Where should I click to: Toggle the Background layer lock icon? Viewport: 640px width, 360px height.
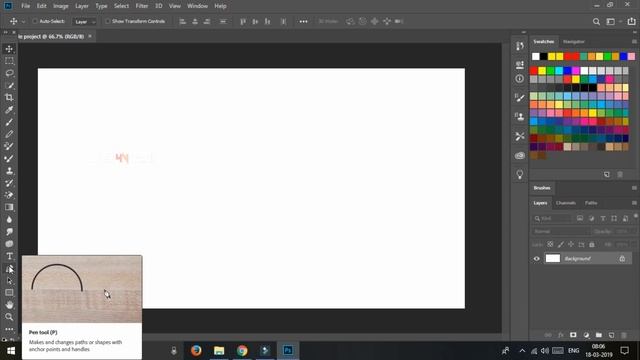pyautogui.click(x=622, y=258)
